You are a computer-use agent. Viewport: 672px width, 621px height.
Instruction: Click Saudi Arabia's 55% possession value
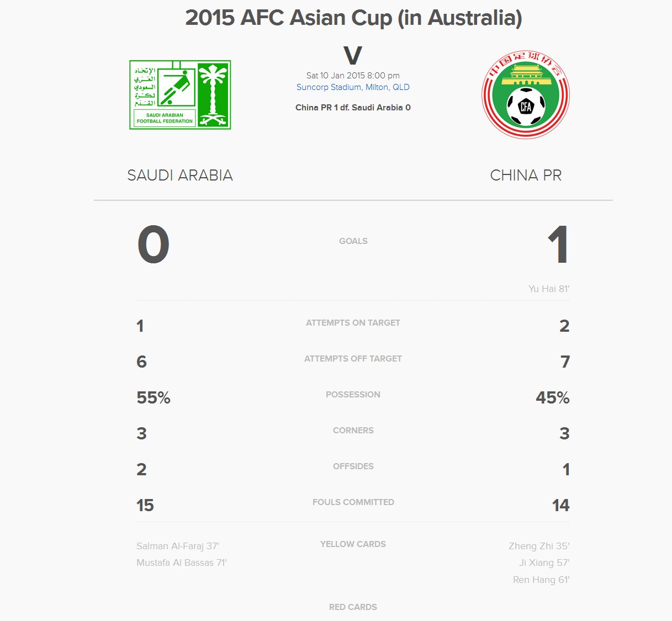click(x=154, y=397)
